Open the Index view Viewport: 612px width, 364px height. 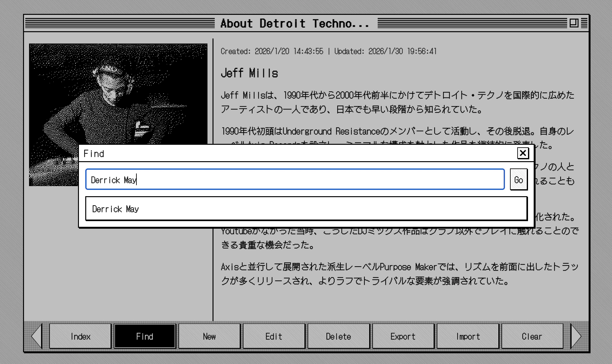point(81,336)
